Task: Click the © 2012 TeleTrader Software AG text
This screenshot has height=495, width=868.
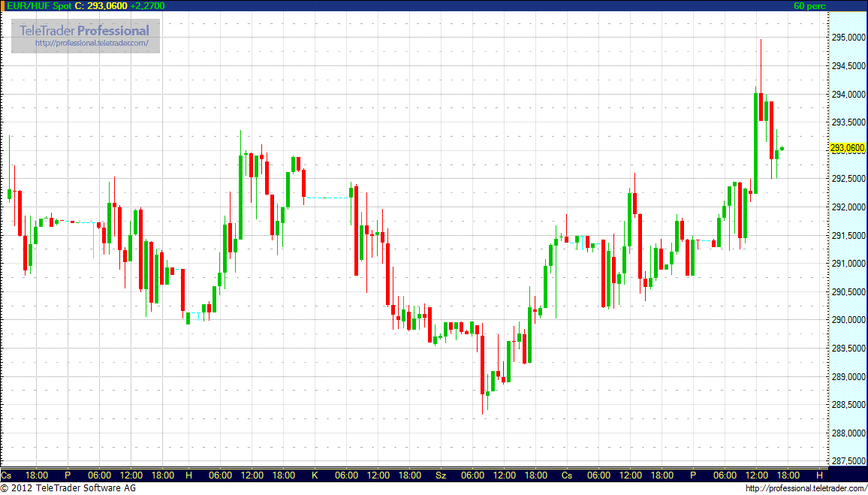Action: pos(68,488)
